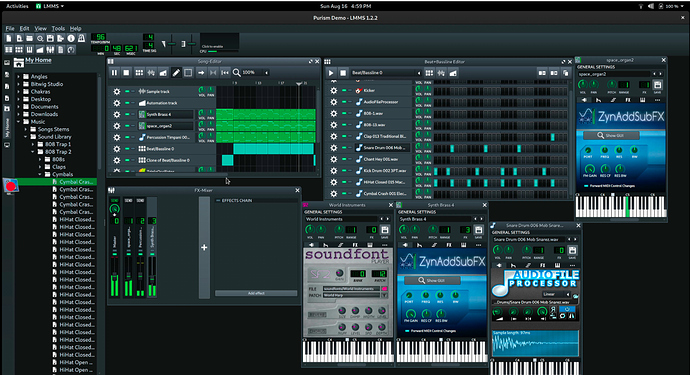Expand the Songs Stems folder
Viewport: 690px width, 375px height.
pyautogui.click(x=26, y=129)
